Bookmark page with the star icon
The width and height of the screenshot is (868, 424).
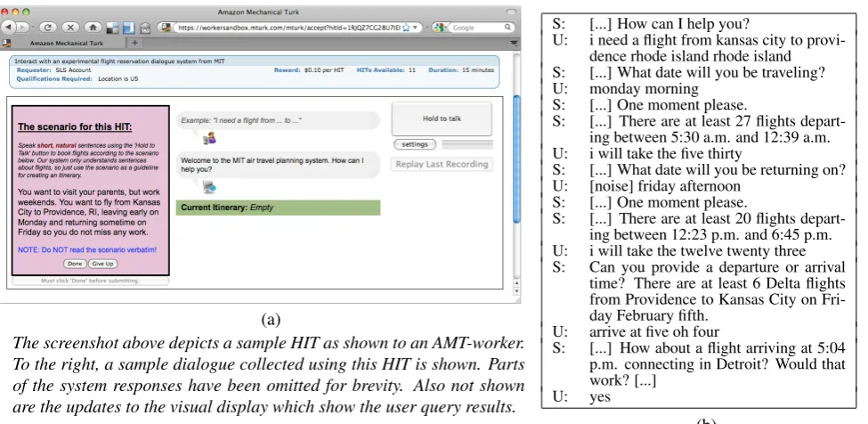pyautogui.click(x=406, y=27)
